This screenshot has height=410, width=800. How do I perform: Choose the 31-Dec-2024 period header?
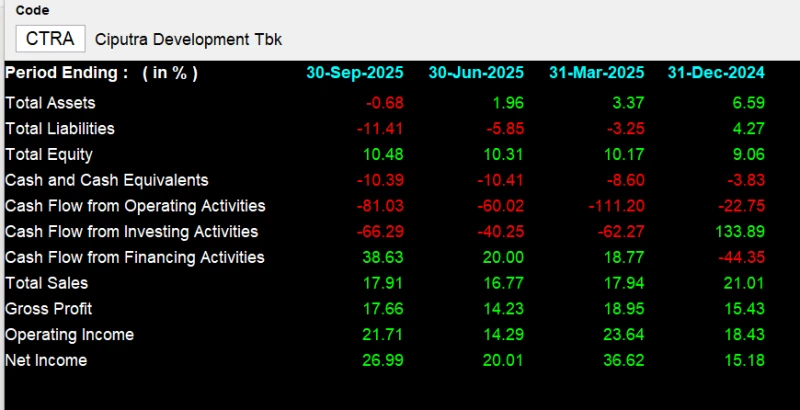(716, 73)
